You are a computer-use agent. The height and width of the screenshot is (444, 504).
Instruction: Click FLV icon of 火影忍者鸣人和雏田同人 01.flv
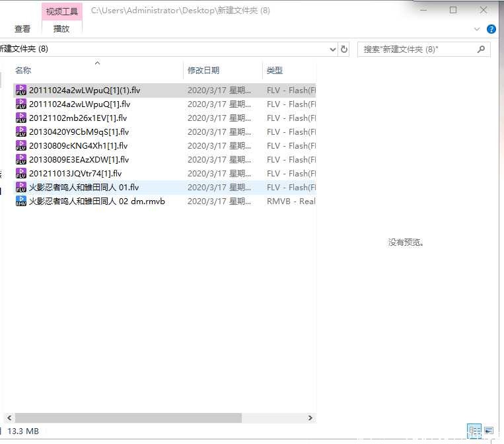tap(21, 187)
